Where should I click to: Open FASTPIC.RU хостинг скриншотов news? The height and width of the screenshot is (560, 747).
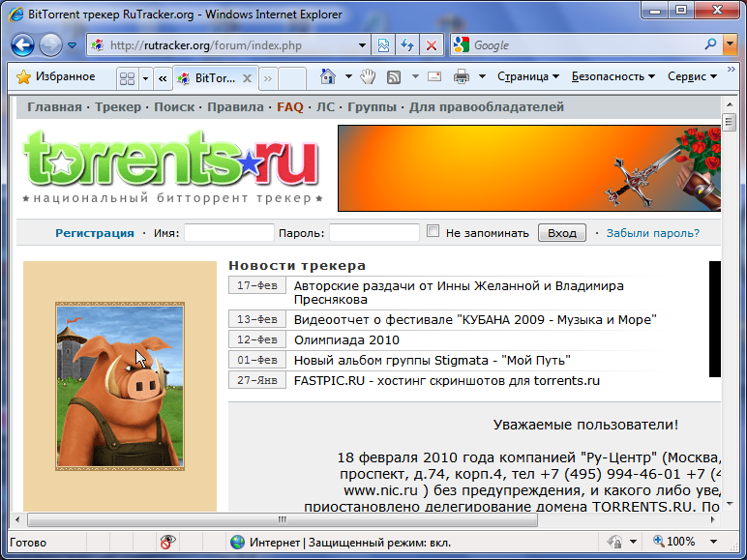[x=447, y=380]
